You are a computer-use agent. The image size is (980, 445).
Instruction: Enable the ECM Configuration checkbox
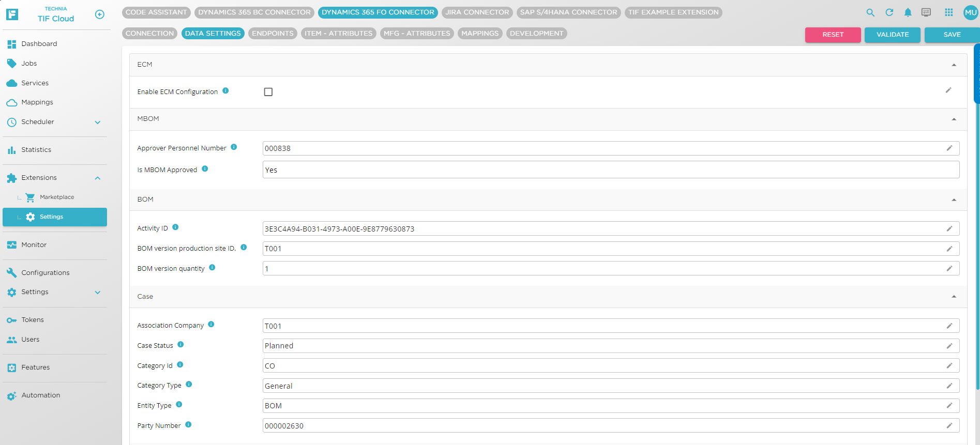[x=268, y=92]
